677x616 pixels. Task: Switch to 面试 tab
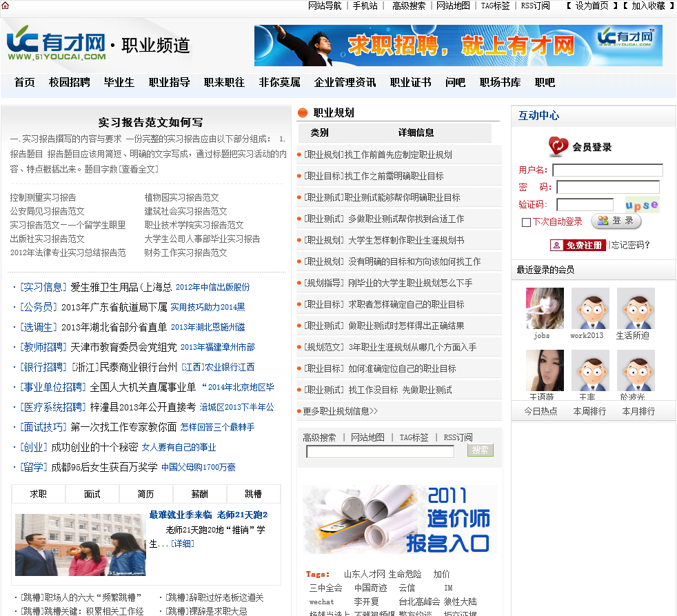[x=92, y=494]
